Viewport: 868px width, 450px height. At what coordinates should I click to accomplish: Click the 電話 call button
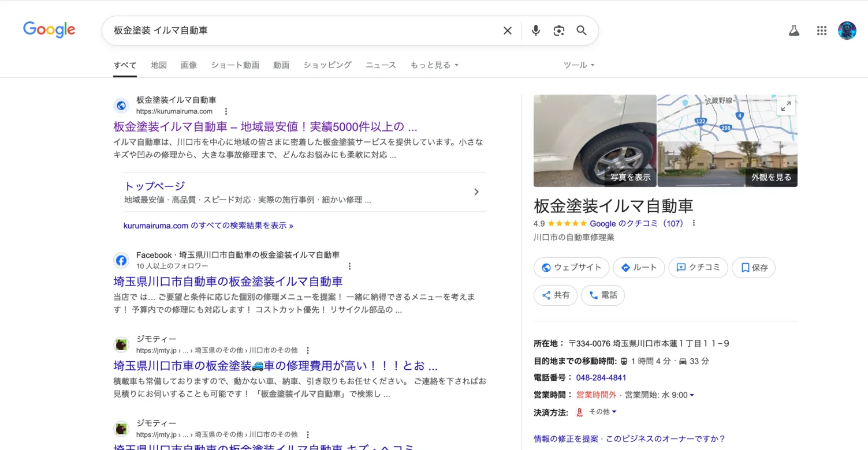click(x=603, y=295)
